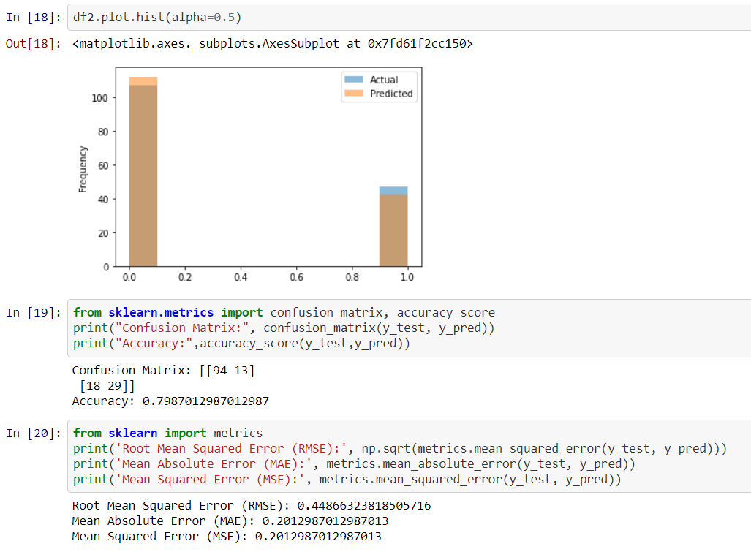The height and width of the screenshot is (560, 751).
Task: Click the Mean Squared Error (MSE) output line
Action: click(227, 537)
